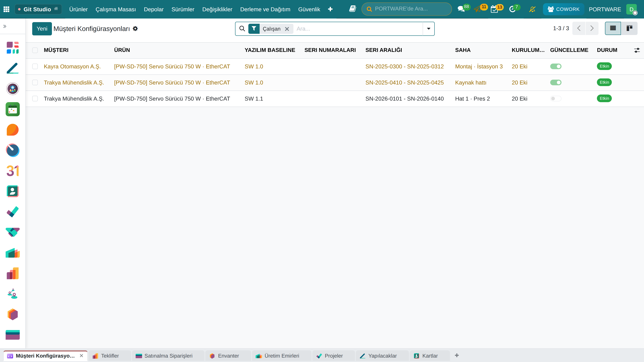Viewport: 644px width, 362px height.
Task: Open the optional columns settings
Action: (637, 50)
